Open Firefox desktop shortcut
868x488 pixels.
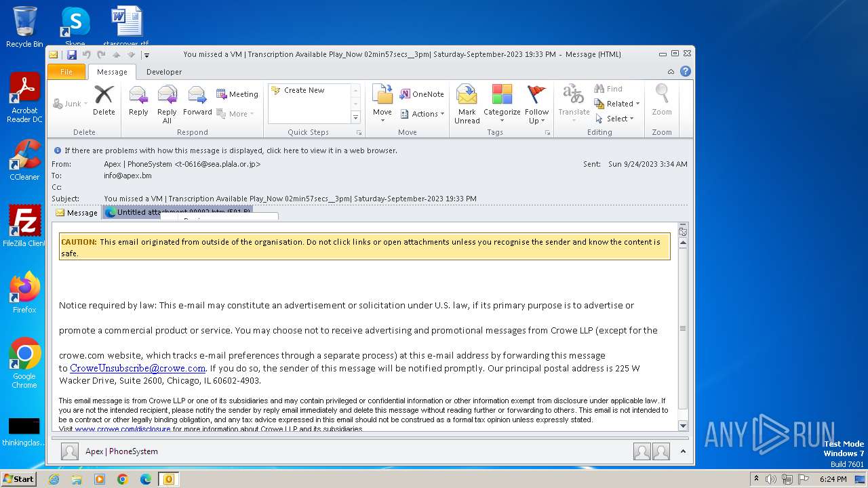pyautogui.click(x=24, y=293)
